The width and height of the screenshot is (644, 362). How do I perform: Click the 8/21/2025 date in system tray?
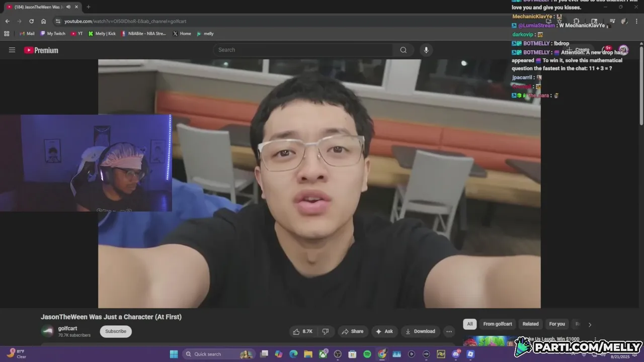click(x=620, y=357)
